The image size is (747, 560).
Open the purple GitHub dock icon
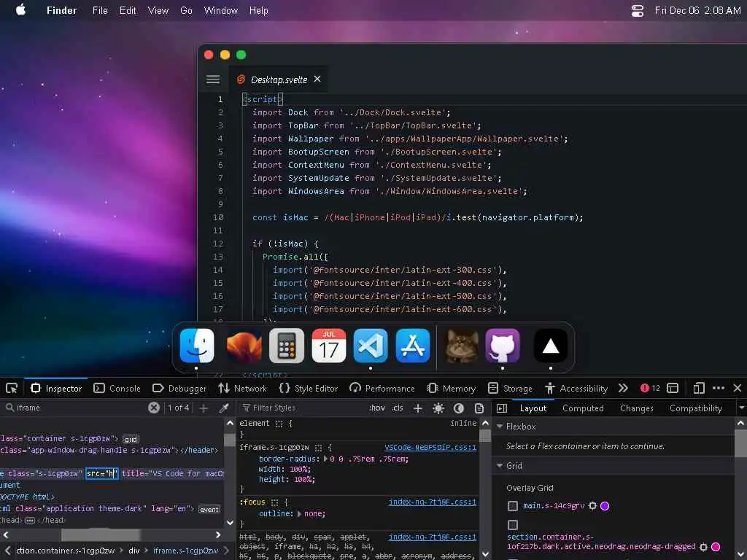(503, 346)
